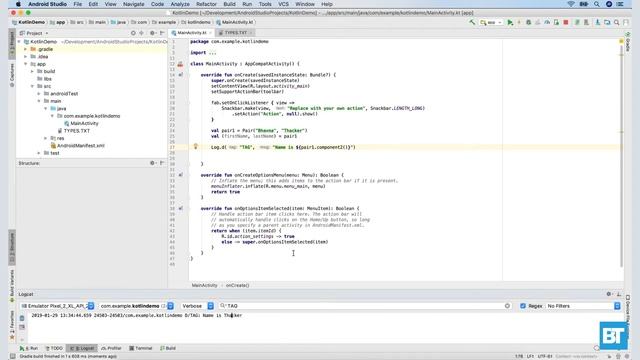
Task: Hide the Project panel with the collapse icon
Action: [x=162, y=33]
